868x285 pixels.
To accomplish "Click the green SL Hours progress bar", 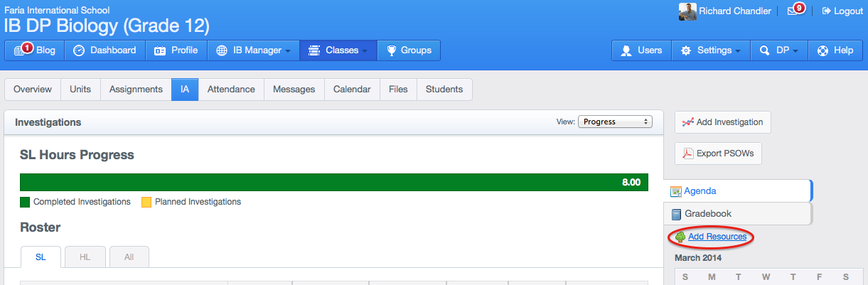I will tap(334, 182).
